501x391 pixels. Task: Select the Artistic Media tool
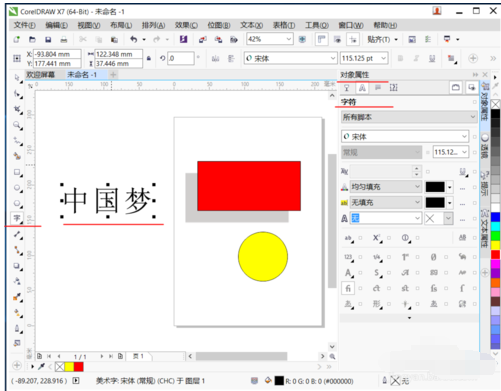tap(17, 156)
